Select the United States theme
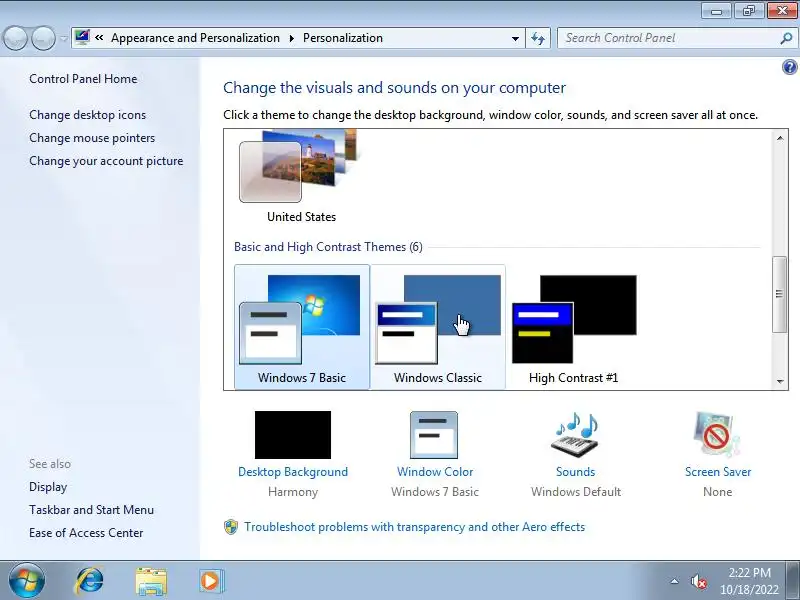The height and width of the screenshot is (600, 800). pyautogui.click(x=302, y=176)
